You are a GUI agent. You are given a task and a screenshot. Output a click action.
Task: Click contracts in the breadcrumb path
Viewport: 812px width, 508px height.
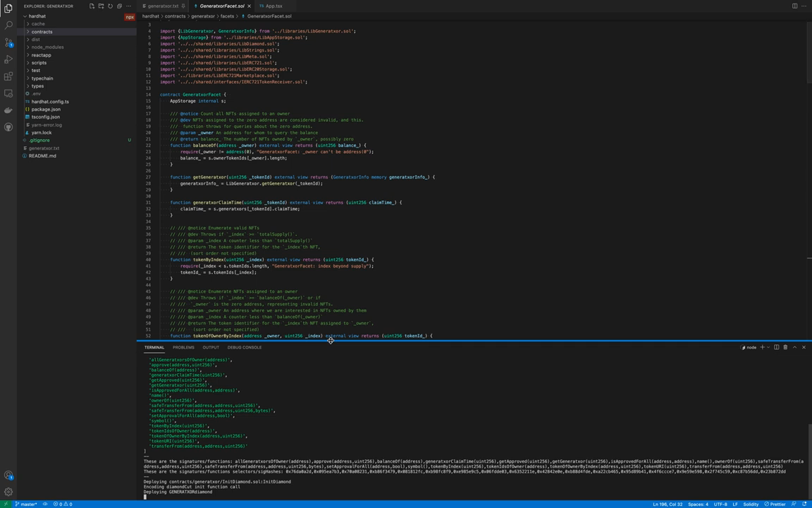coord(175,16)
